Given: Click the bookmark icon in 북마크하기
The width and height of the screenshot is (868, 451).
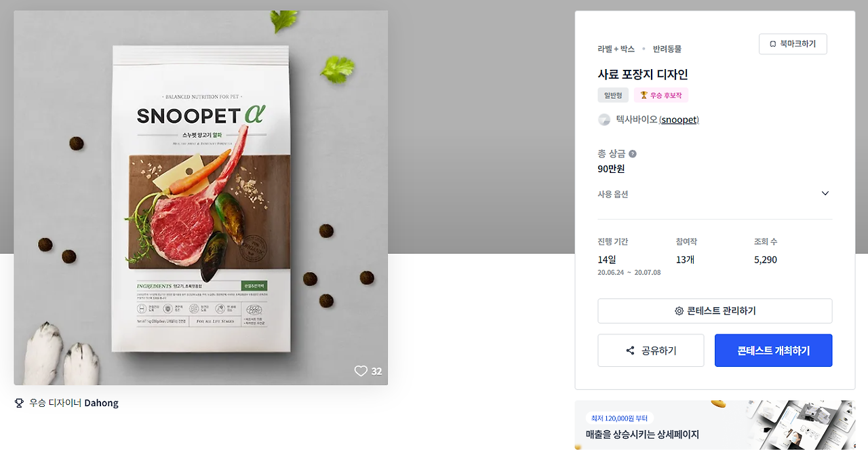Looking at the screenshot, I should [773, 44].
